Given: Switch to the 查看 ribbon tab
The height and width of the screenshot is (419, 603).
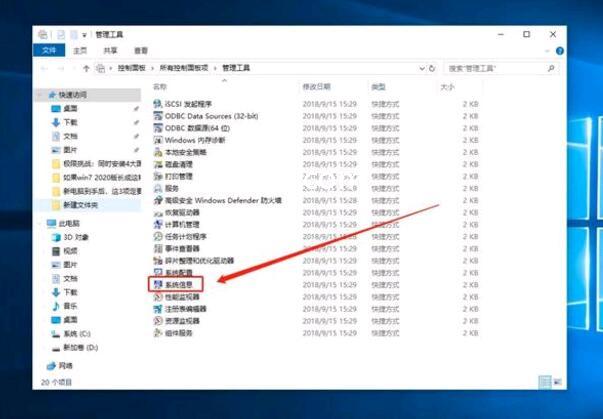Looking at the screenshot, I should (x=141, y=50).
